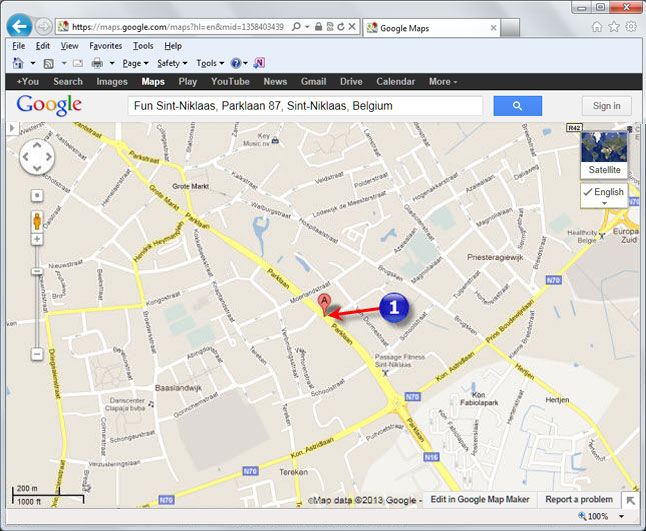The width and height of the screenshot is (646, 531).
Task: Zoom in with the plus button
Action: [37, 239]
